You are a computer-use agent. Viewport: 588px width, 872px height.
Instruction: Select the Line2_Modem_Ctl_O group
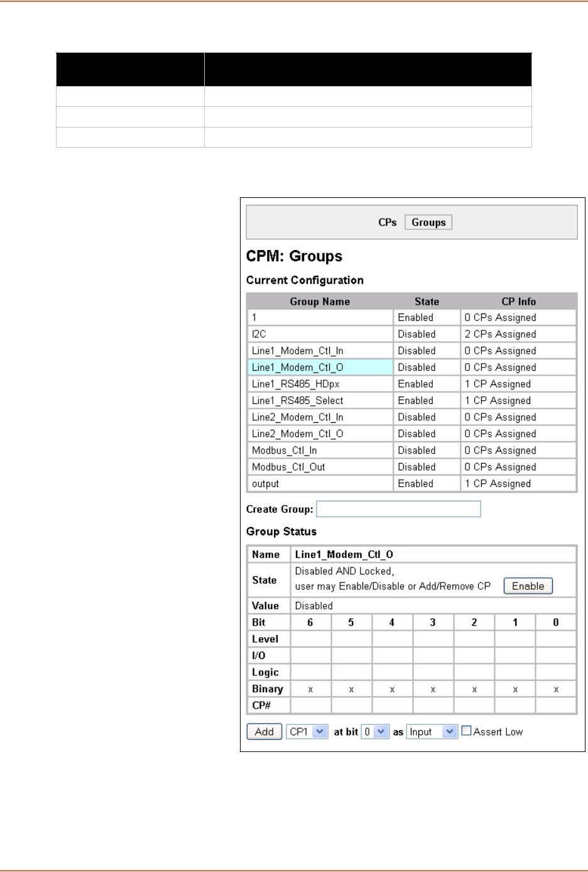click(x=297, y=434)
